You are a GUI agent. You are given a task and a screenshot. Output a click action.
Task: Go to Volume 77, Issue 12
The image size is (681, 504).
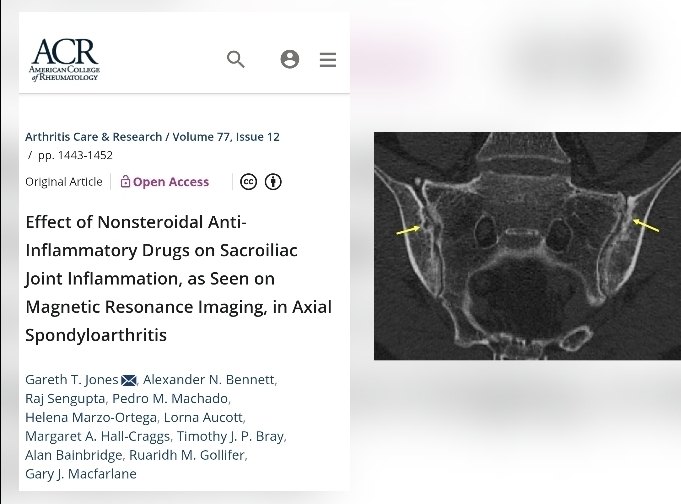[x=226, y=136]
